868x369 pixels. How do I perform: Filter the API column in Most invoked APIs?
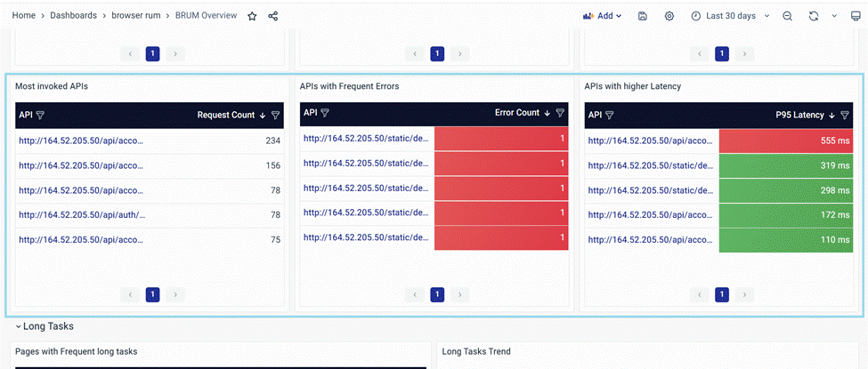[40, 116]
